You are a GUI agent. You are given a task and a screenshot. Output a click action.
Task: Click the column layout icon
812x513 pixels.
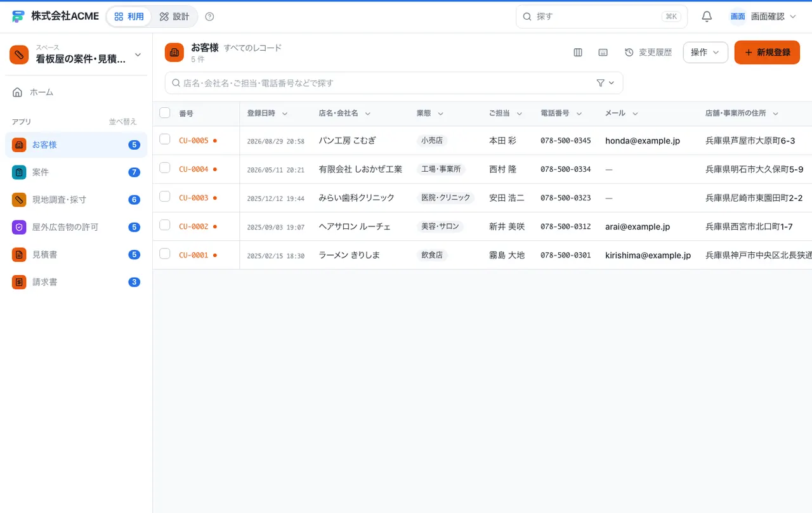(578, 53)
